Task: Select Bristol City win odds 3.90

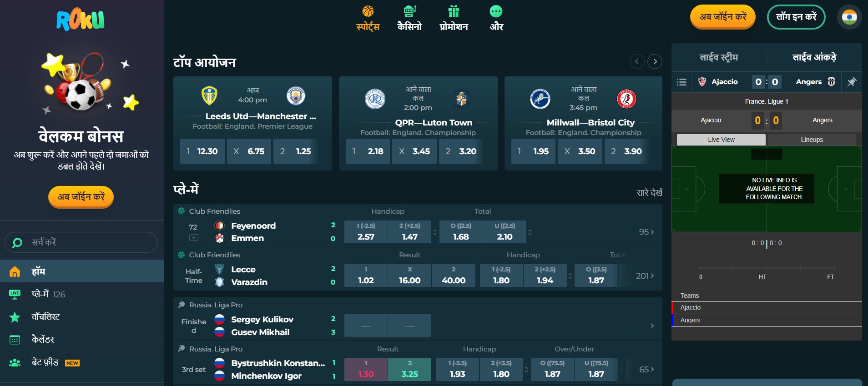Action: 626,151
